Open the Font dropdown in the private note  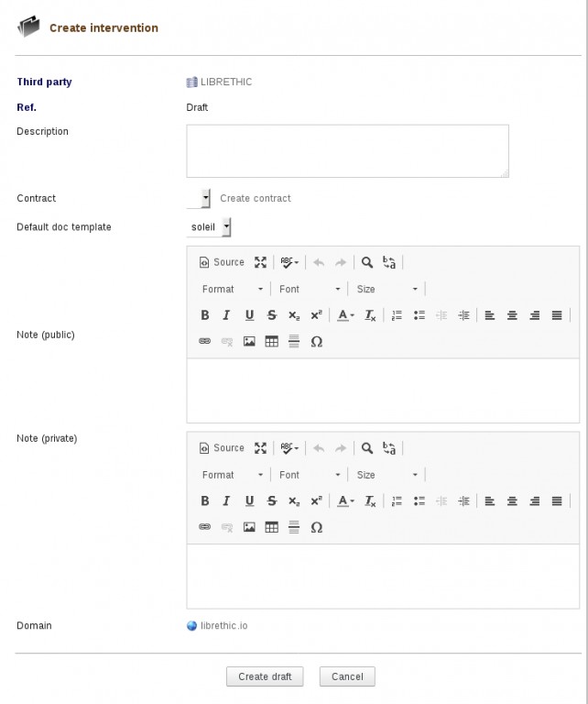[x=310, y=475]
